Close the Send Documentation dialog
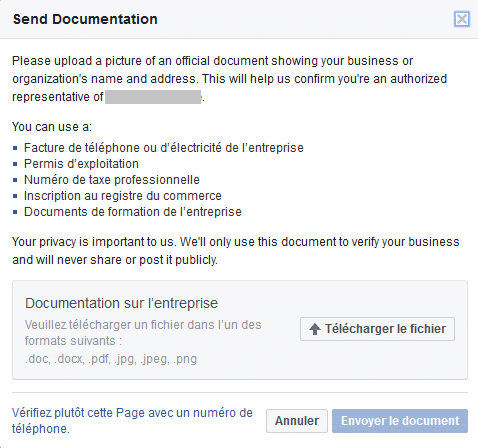This screenshot has width=478, height=448. pyautogui.click(x=462, y=19)
